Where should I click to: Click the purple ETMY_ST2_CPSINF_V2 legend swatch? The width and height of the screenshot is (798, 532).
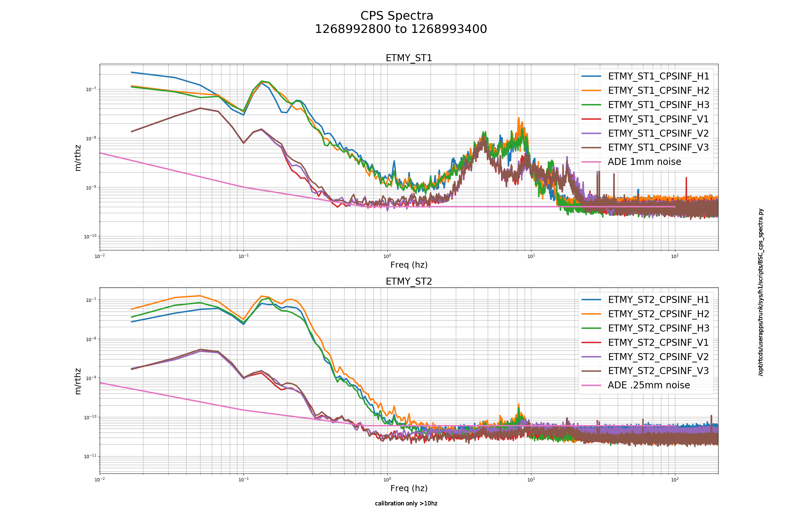pos(591,356)
